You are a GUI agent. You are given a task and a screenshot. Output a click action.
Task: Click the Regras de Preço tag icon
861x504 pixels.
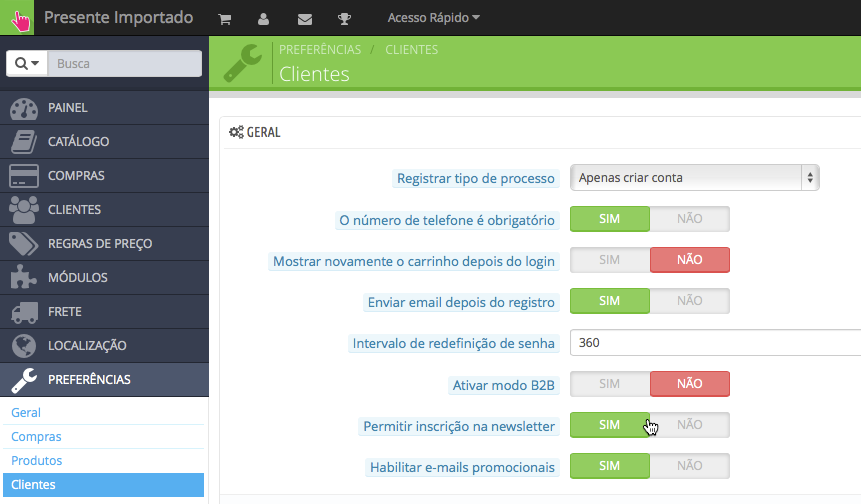24,244
